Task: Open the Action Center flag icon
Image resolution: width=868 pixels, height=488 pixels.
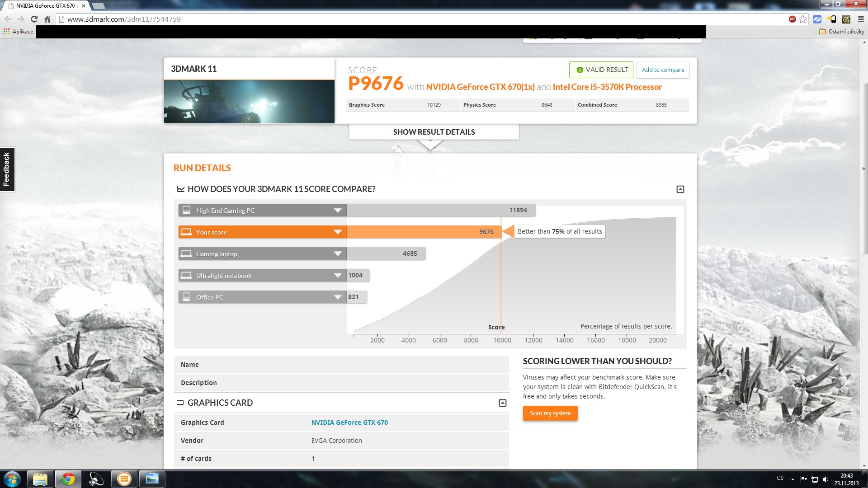Action: click(803, 479)
